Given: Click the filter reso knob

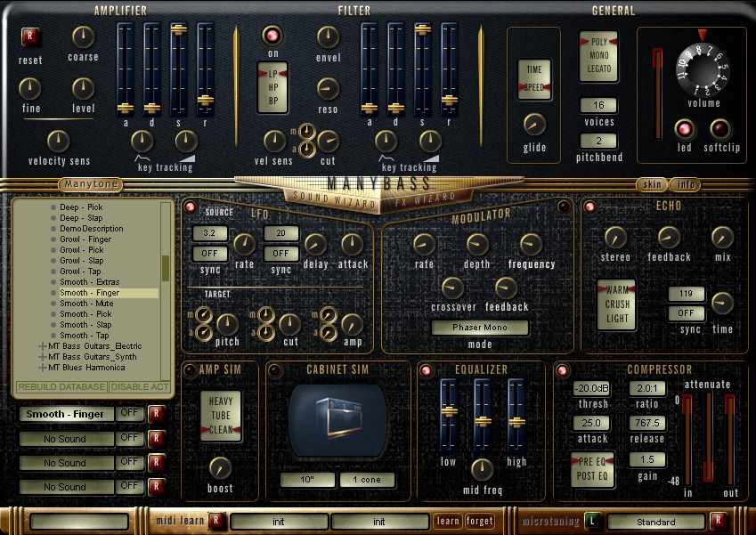Looking at the screenshot, I should [328, 89].
